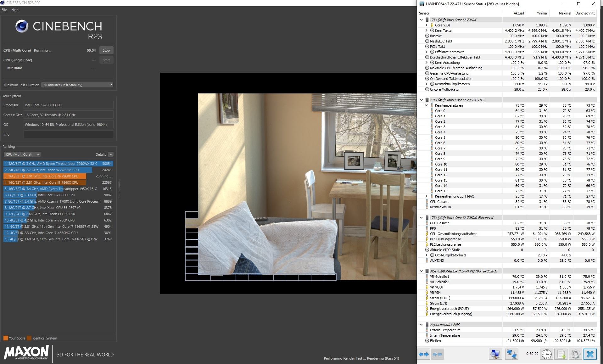Select the i9-7960X 22567 score entry
The width and height of the screenshot is (603, 364).
point(58,182)
